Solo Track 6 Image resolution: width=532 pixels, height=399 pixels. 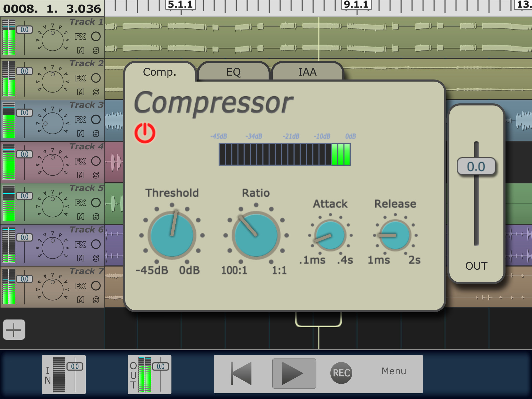(x=96, y=258)
